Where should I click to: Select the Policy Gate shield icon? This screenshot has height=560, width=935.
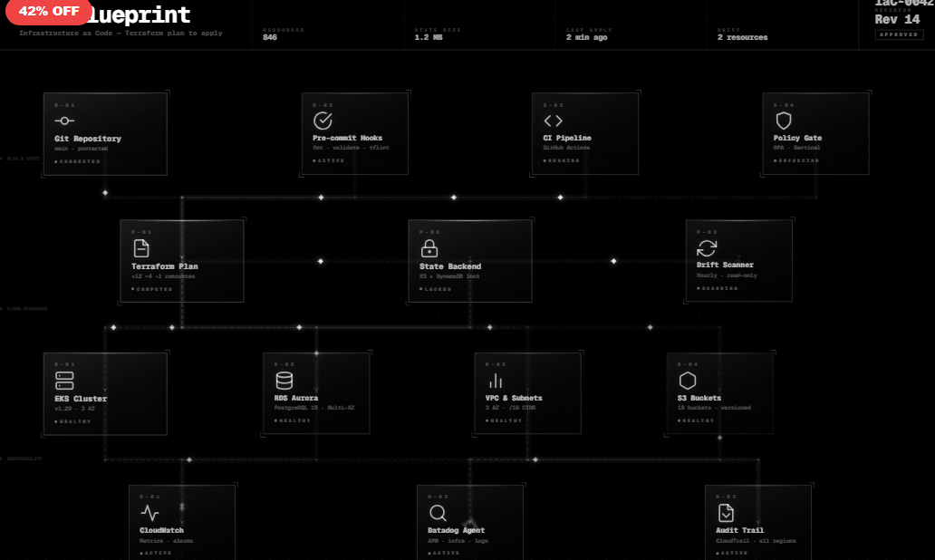coord(784,119)
